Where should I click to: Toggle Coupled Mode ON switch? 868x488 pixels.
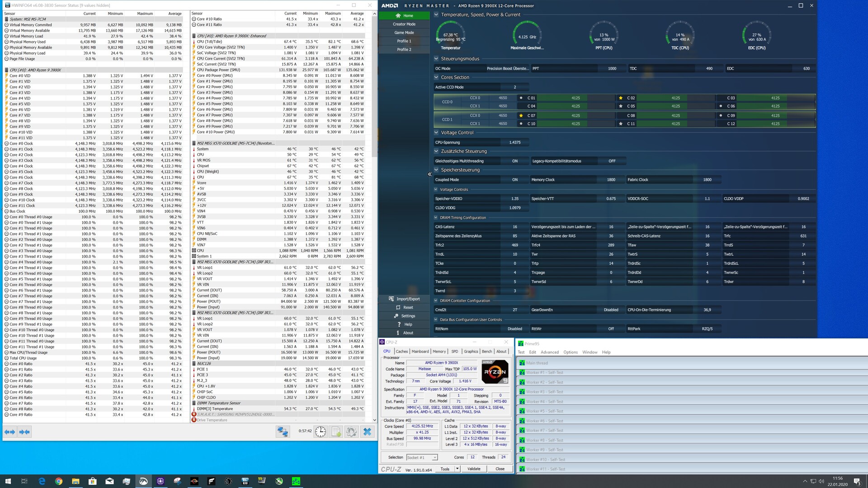coord(514,179)
